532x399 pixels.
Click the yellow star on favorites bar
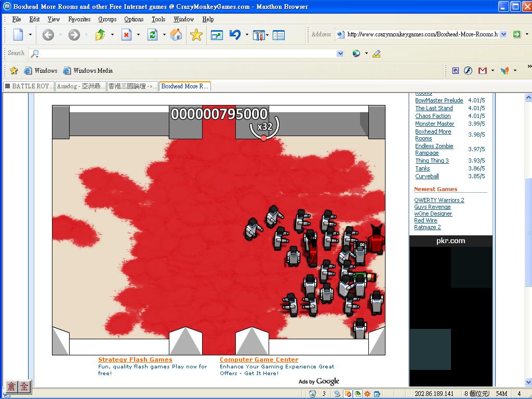pyautogui.click(x=14, y=71)
